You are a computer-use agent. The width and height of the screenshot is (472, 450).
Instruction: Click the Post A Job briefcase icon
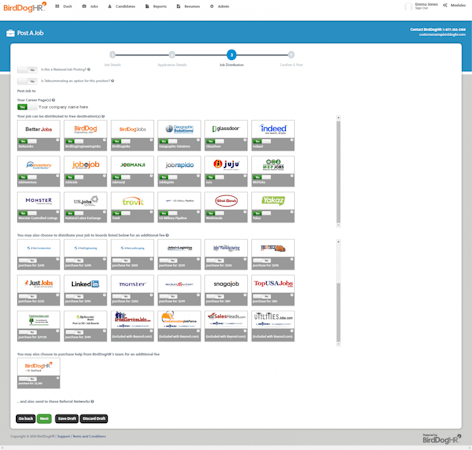[x=10, y=33]
